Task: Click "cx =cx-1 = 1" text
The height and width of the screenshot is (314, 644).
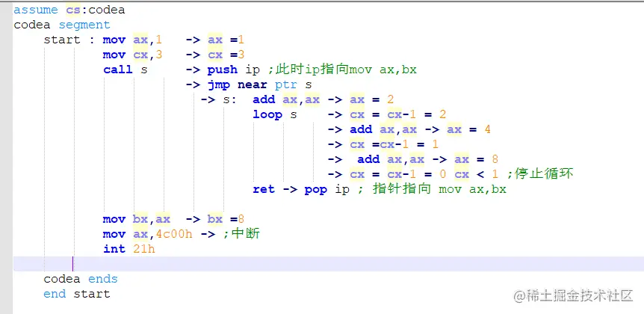Action: click(x=394, y=145)
